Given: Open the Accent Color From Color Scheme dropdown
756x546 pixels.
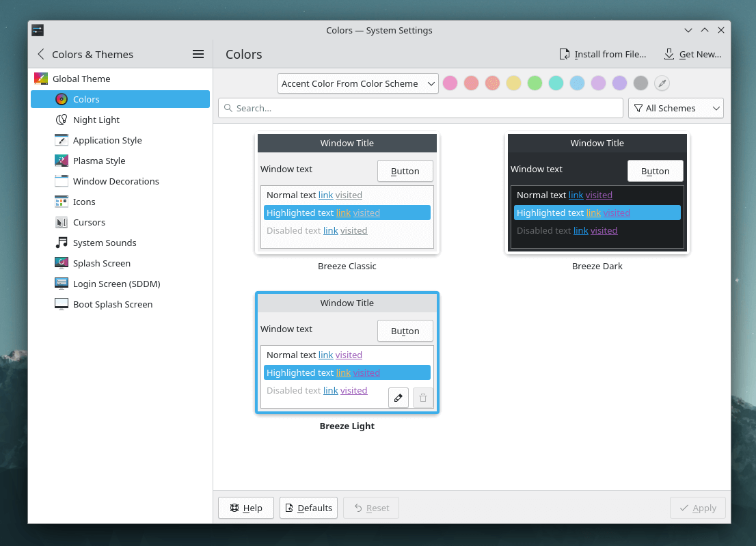Looking at the screenshot, I should click(x=357, y=83).
